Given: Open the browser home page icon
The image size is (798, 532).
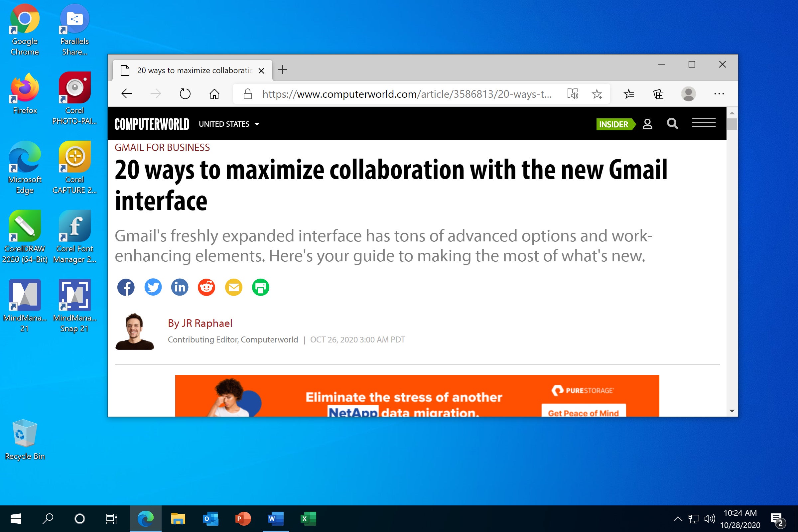Looking at the screenshot, I should [214, 94].
